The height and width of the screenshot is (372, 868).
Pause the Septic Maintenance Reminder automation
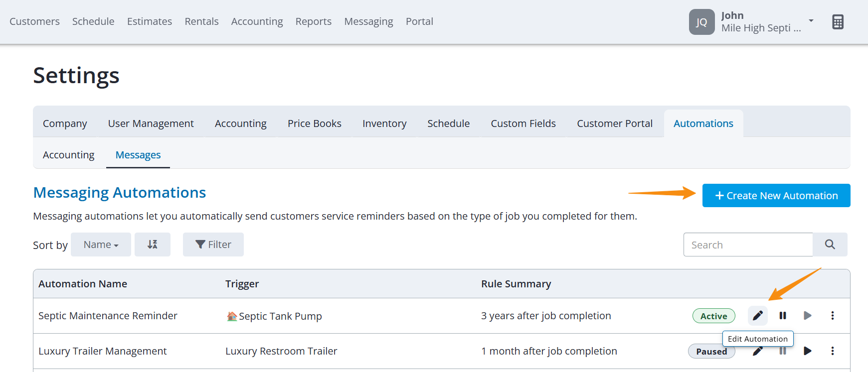tap(783, 316)
